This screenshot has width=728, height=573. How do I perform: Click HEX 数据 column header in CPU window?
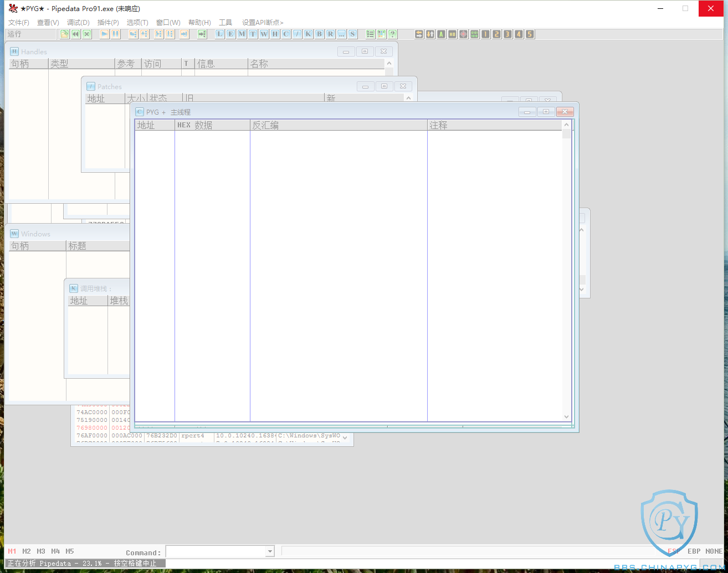coord(212,125)
